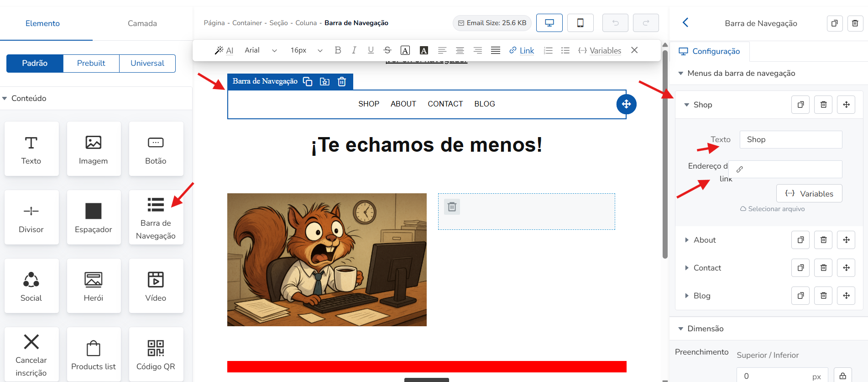The width and height of the screenshot is (868, 382).
Task: Open the Arial font dropdown
Action: tap(261, 50)
